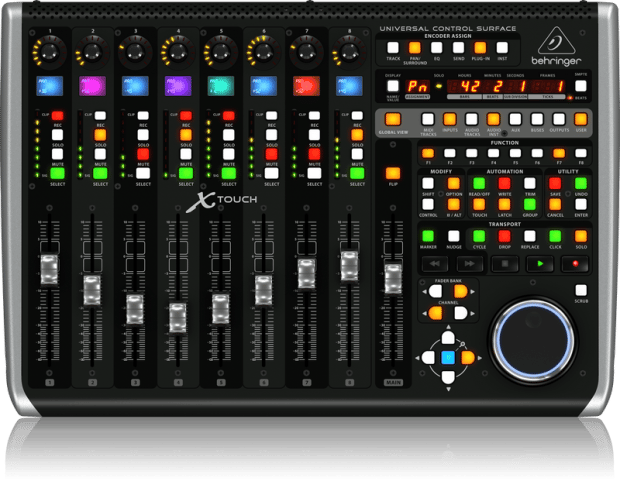Arm the Rec button on channel 1

tap(57, 115)
